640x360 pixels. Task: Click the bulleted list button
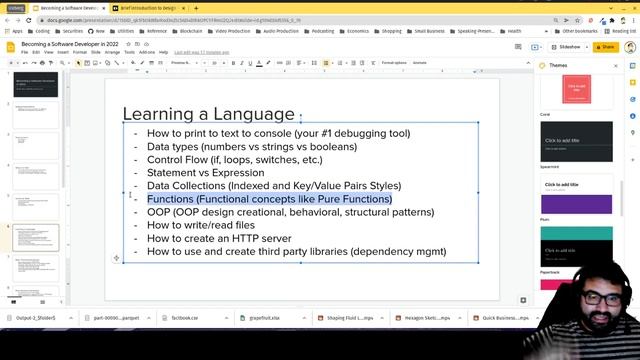pos(326,63)
